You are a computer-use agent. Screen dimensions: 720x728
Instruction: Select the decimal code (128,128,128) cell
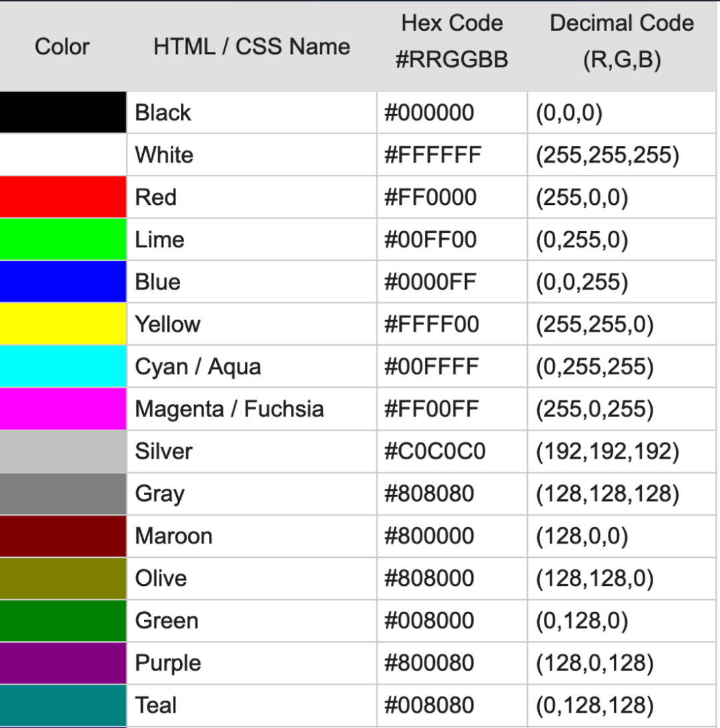[x=607, y=494]
